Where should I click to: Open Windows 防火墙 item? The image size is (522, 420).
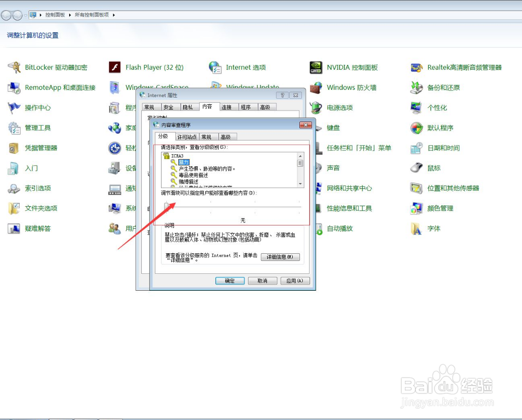point(343,87)
